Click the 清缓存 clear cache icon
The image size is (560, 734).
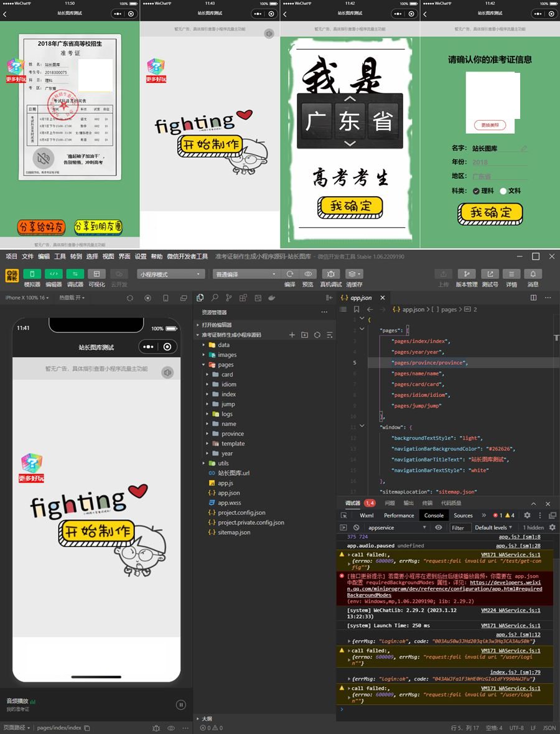(354, 274)
